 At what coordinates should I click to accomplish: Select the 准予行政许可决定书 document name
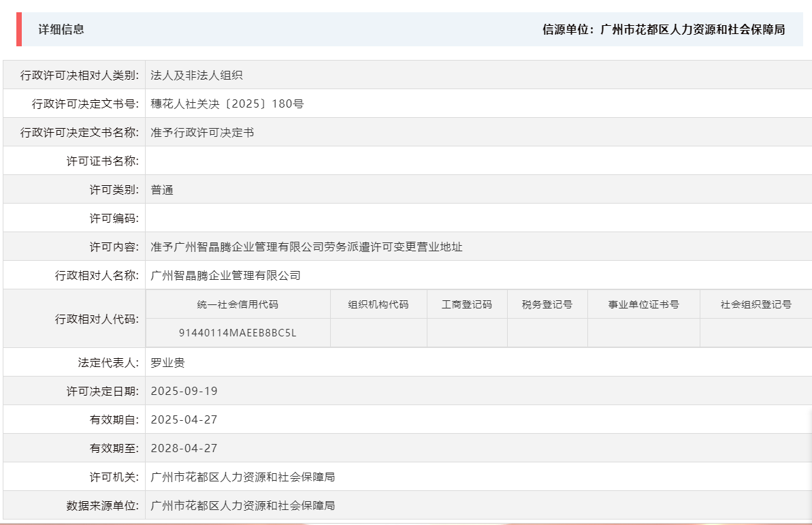click(197, 131)
